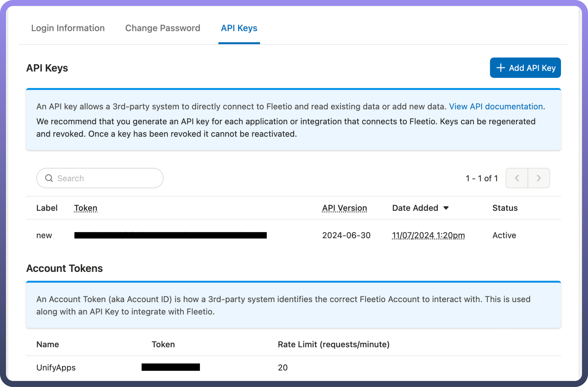Image resolution: width=588 pixels, height=387 pixels.
Task: Click the 2024-06-30 API version value
Action: tap(346, 235)
